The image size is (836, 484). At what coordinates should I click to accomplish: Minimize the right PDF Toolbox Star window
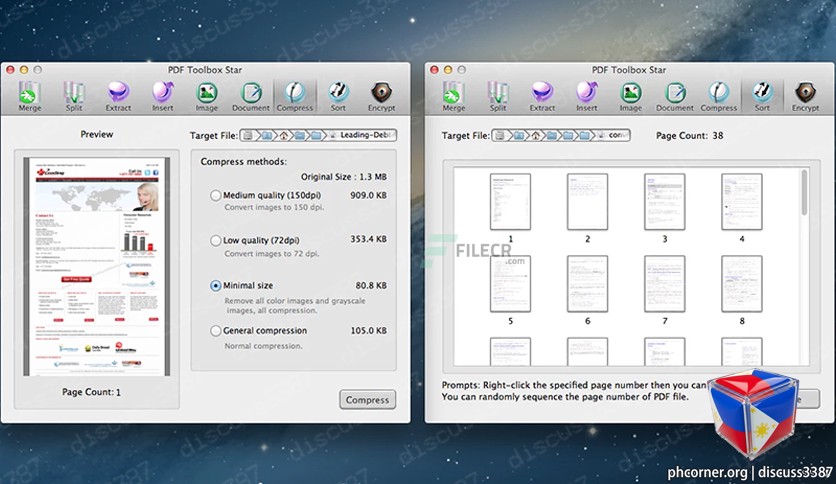pos(448,70)
